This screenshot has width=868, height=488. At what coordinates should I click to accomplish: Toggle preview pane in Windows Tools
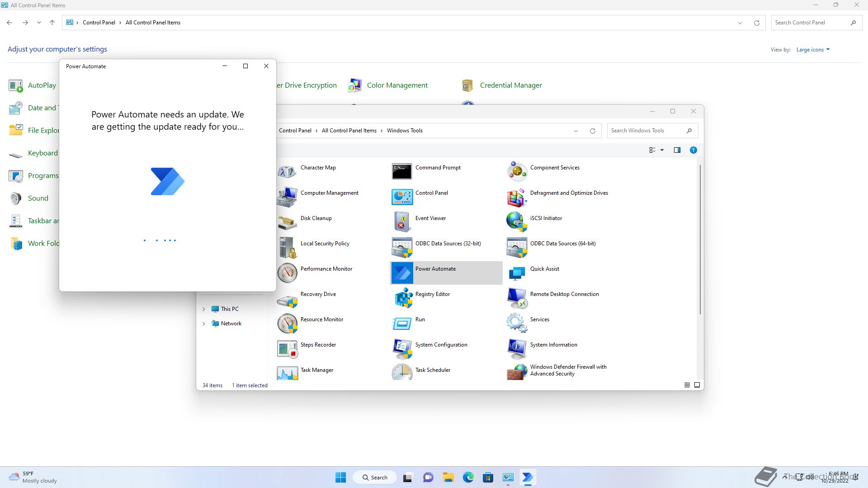(x=677, y=150)
